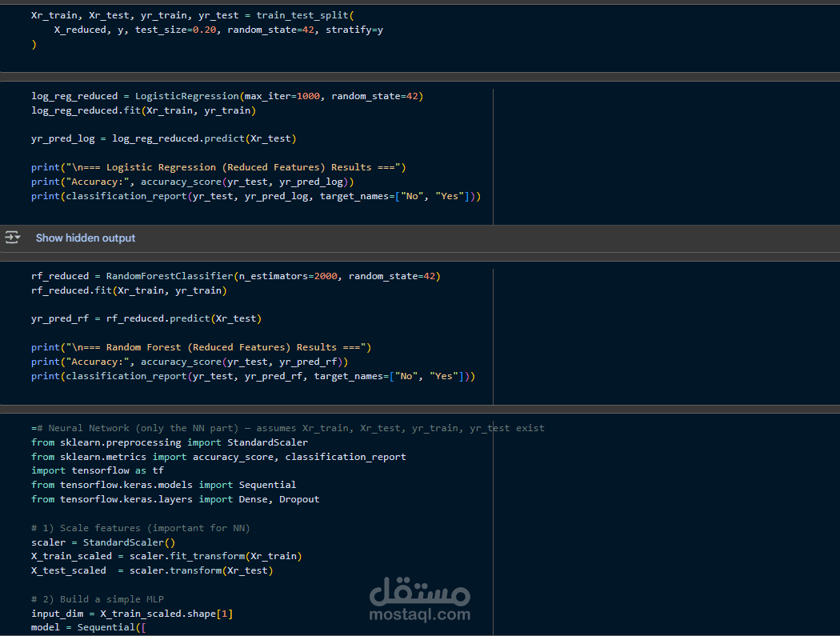Click the Show hidden output label

(x=85, y=238)
